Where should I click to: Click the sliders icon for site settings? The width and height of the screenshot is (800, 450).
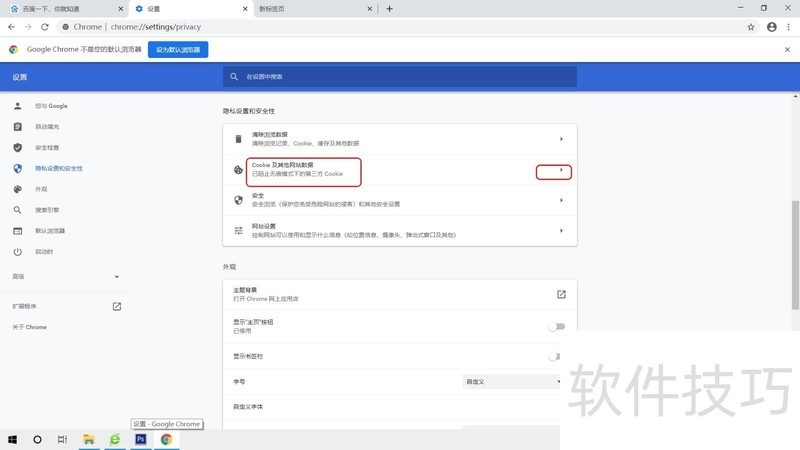(x=238, y=231)
